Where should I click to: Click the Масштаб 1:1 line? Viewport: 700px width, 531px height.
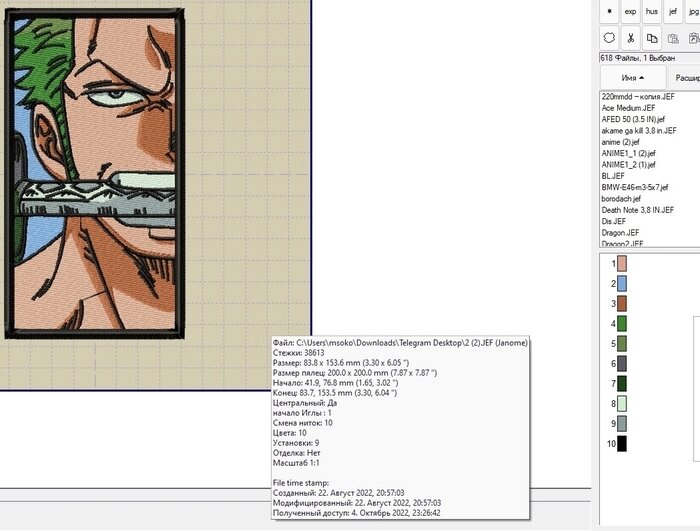[296, 463]
